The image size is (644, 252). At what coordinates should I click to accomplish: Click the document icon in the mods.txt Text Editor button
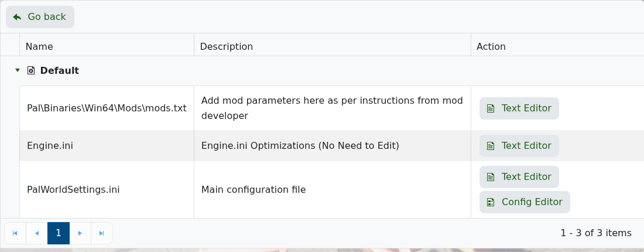[x=491, y=108]
